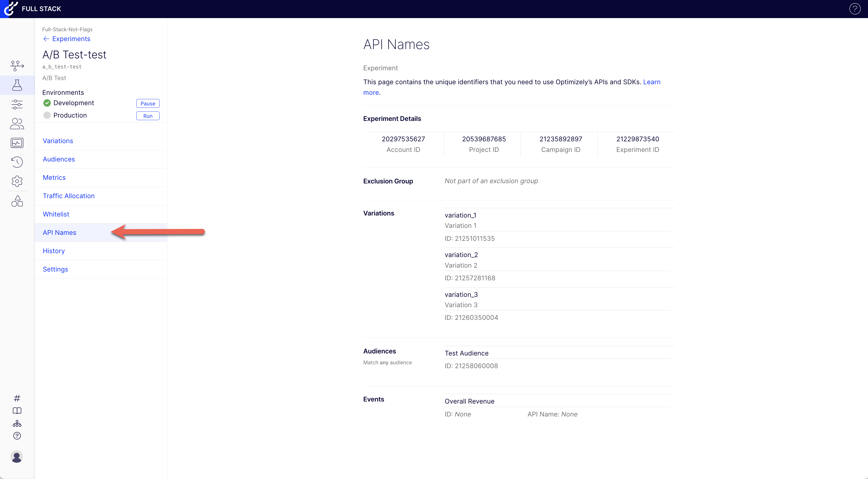Open the Flags icon at sidebar top
The image size is (868, 479).
click(x=17, y=66)
